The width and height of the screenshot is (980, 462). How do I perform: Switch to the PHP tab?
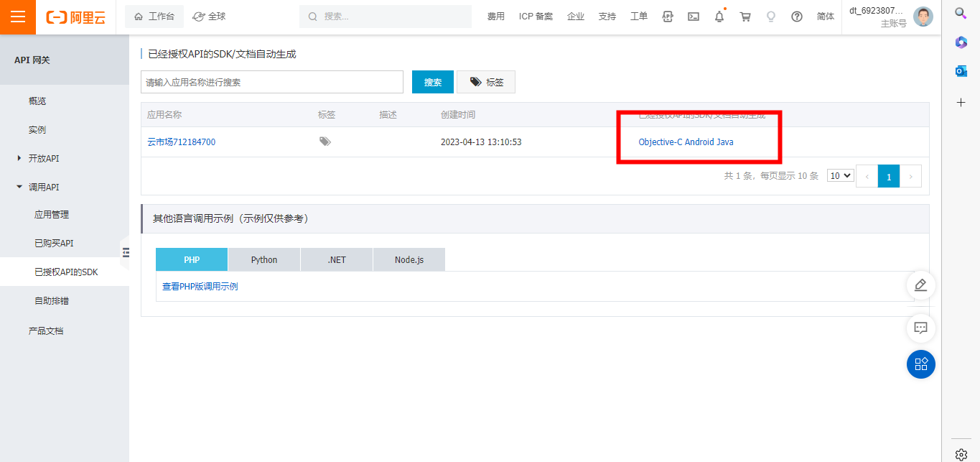pyautogui.click(x=192, y=259)
